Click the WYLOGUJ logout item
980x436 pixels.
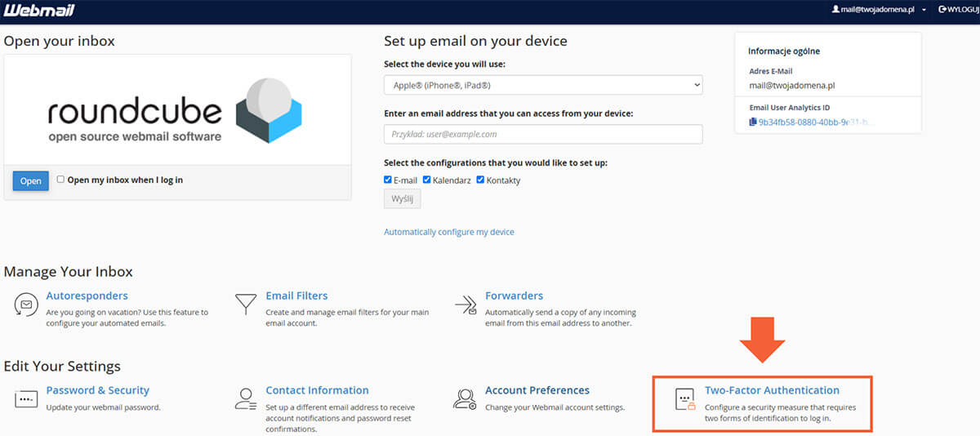[x=957, y=10]
